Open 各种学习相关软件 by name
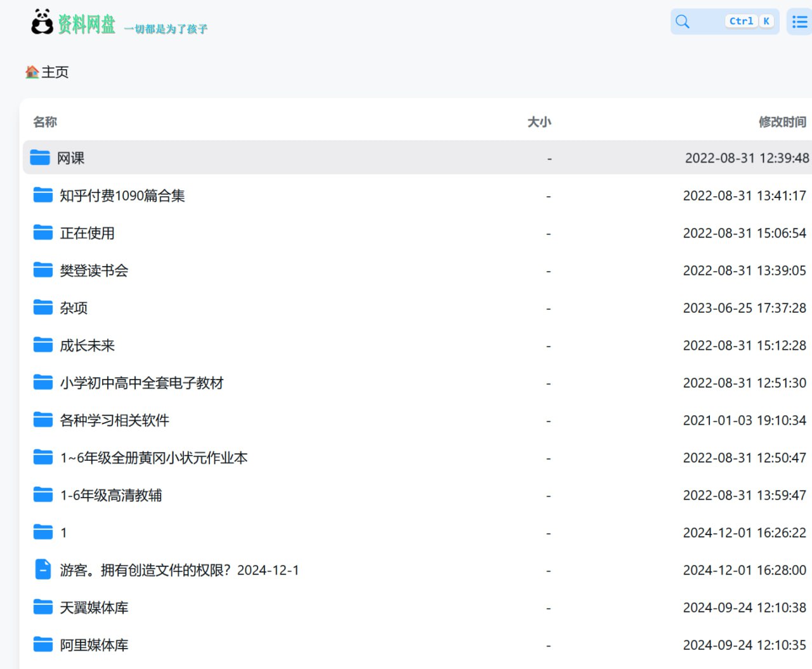This screenshot has height=669, width=812. click(x=114, y=420)
